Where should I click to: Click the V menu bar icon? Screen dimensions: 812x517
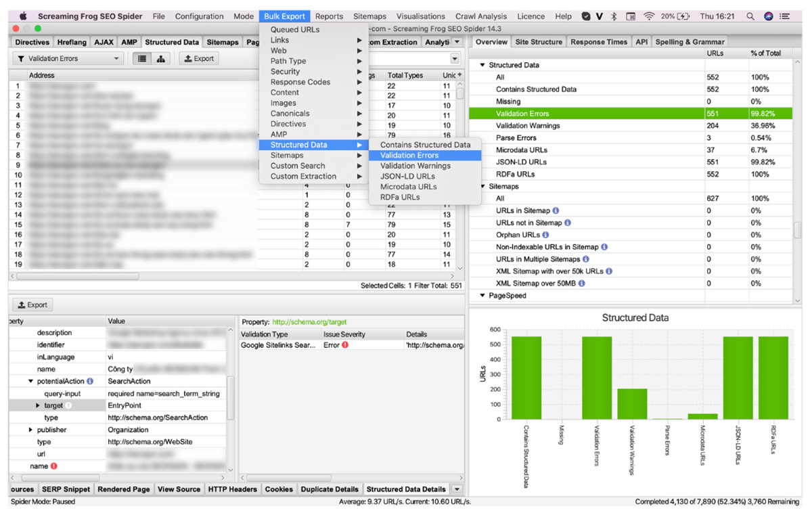click(600, 16)
